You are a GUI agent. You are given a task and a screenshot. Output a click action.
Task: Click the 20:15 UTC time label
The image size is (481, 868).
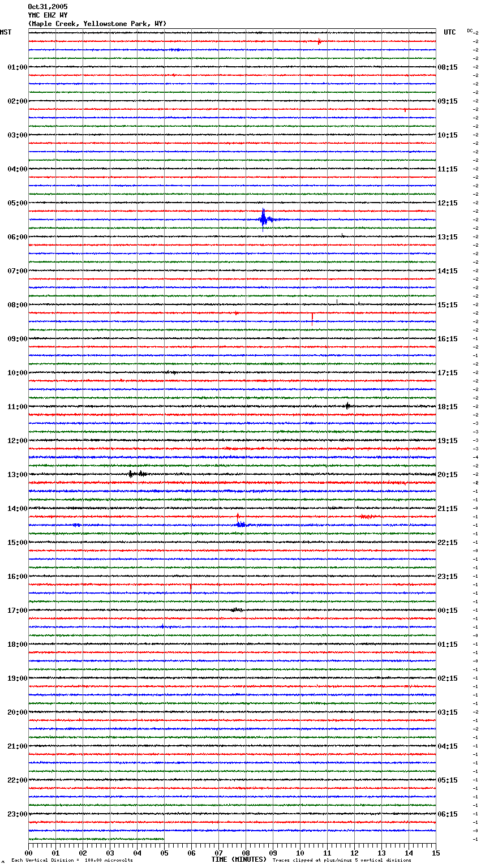[448, 475]
